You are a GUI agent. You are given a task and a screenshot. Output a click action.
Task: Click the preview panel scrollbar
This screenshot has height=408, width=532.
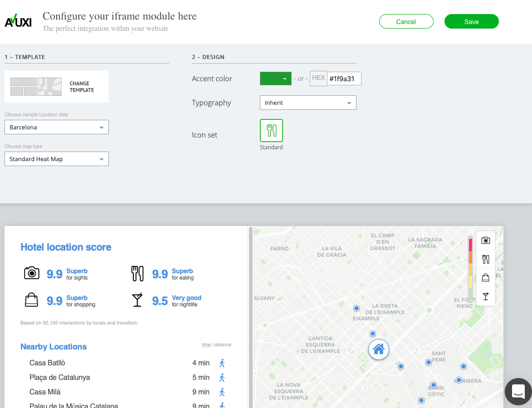(x=251, y=317)
